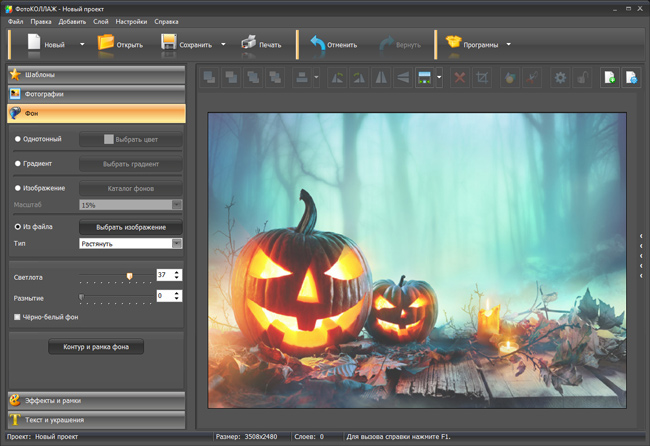Open the Слой menu
This screenshot has height=446, width=650.
101,21
